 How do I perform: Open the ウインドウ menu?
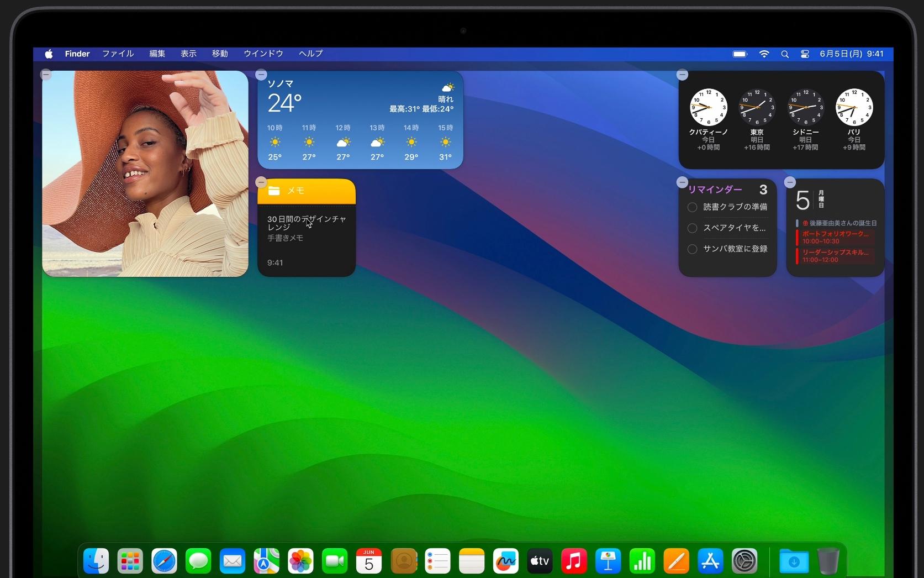263,54
